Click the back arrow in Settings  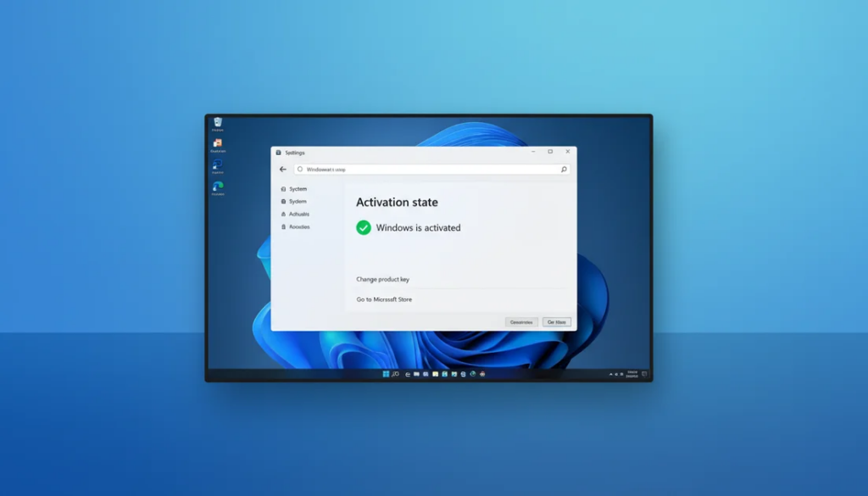click(282, 169)
